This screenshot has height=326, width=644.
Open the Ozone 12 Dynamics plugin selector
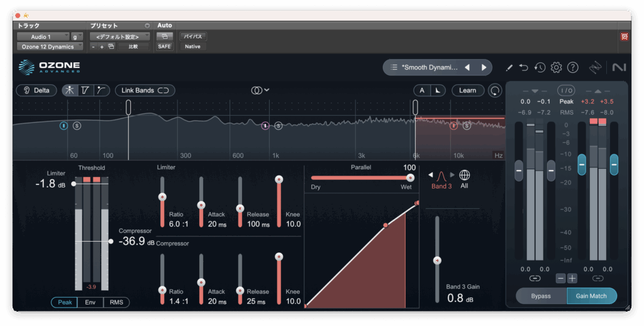pos(49,47)
